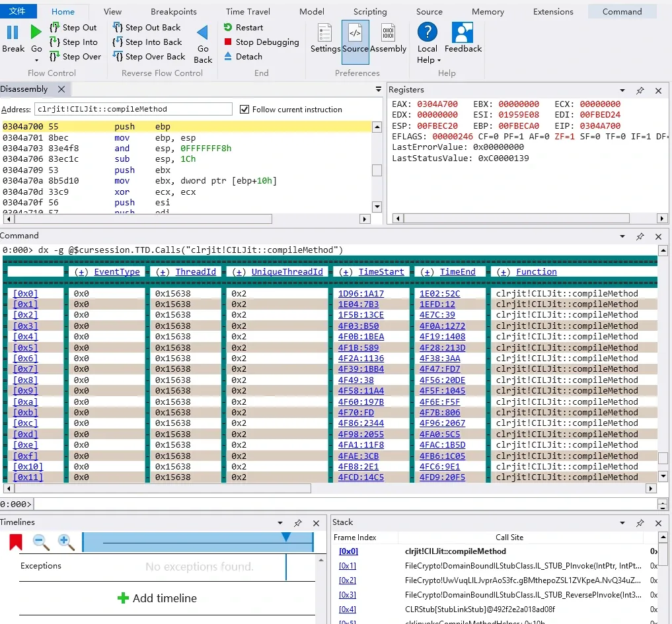Click the Disassembly vertical scrollbar thumb
The width and height of the screenshot is (672, 624).
tap(377, 170)
